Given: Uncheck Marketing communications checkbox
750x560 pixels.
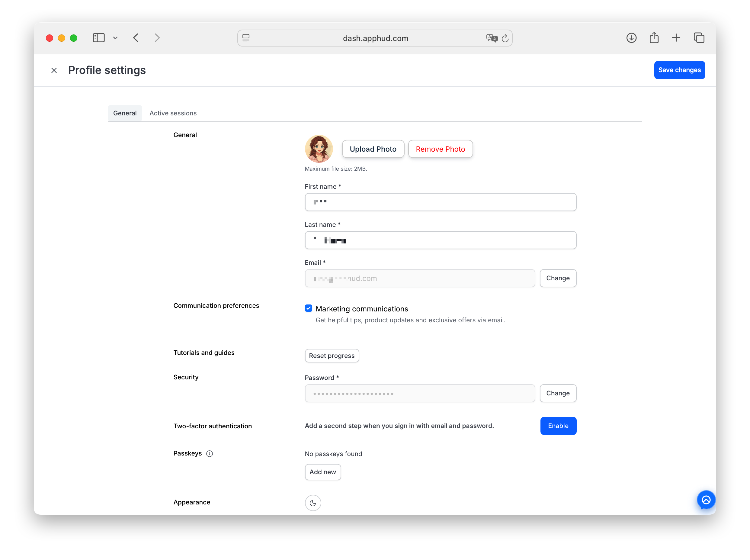Looking at the screenshot, I should click(308, 308).
